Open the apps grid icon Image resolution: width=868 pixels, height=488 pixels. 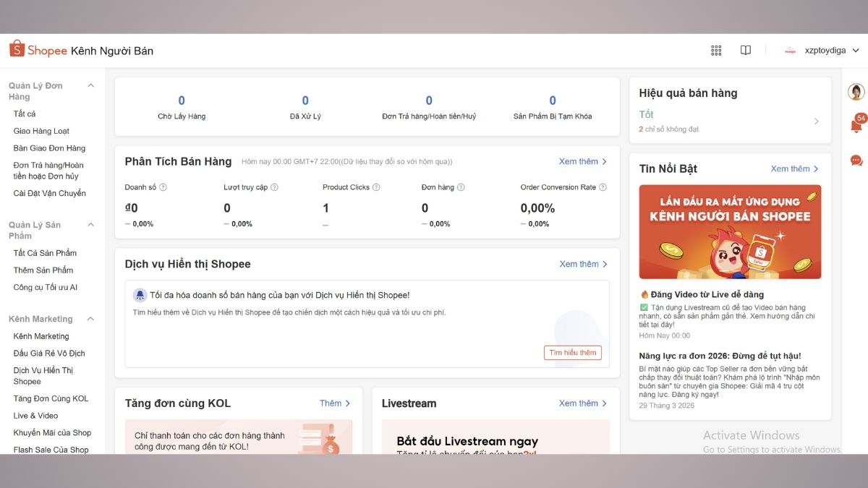coord(716,51)
